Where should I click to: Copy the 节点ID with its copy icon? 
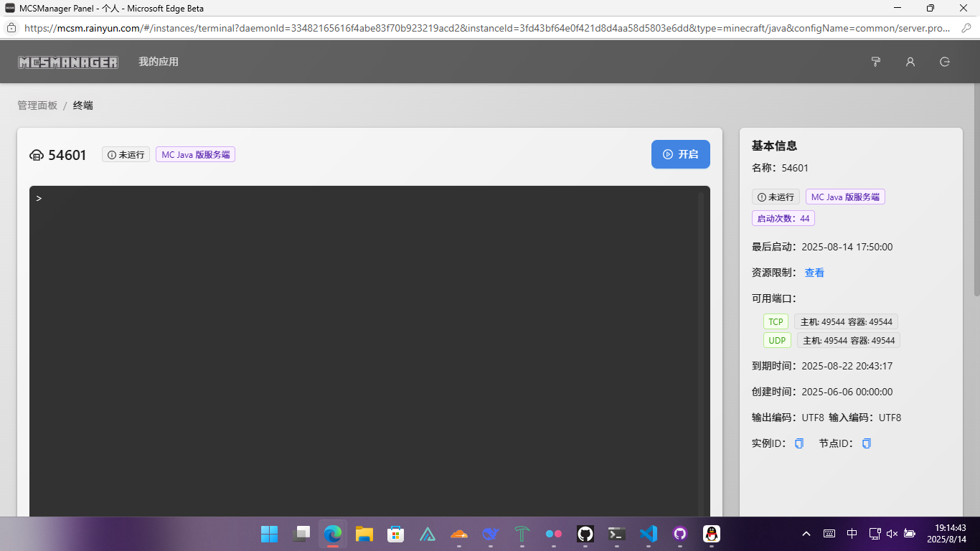click(867, 443)
